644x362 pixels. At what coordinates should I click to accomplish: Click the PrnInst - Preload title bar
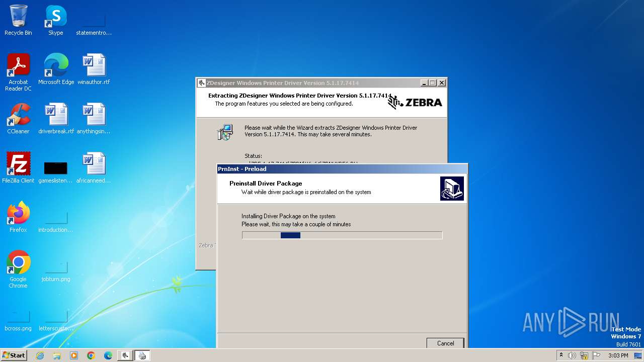pyautogui.click(x=342, y=169)
